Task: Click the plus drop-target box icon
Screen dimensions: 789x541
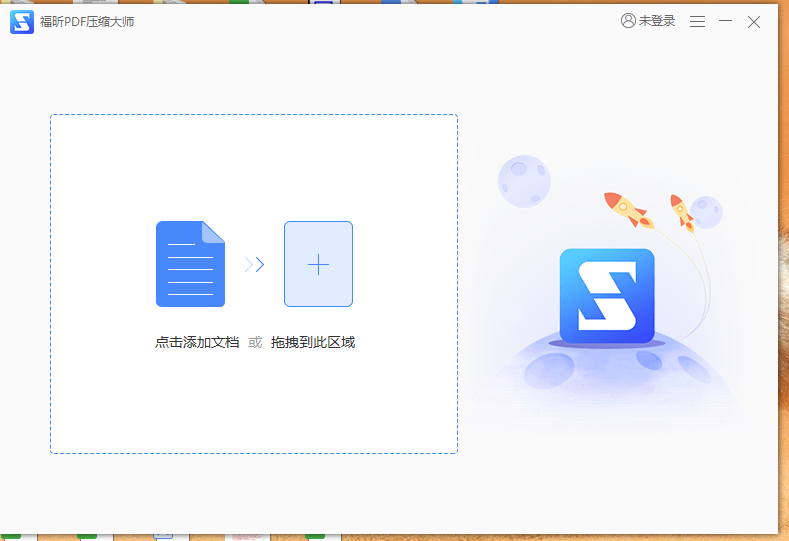Action: pyautogui.click(x=318, y=264)
